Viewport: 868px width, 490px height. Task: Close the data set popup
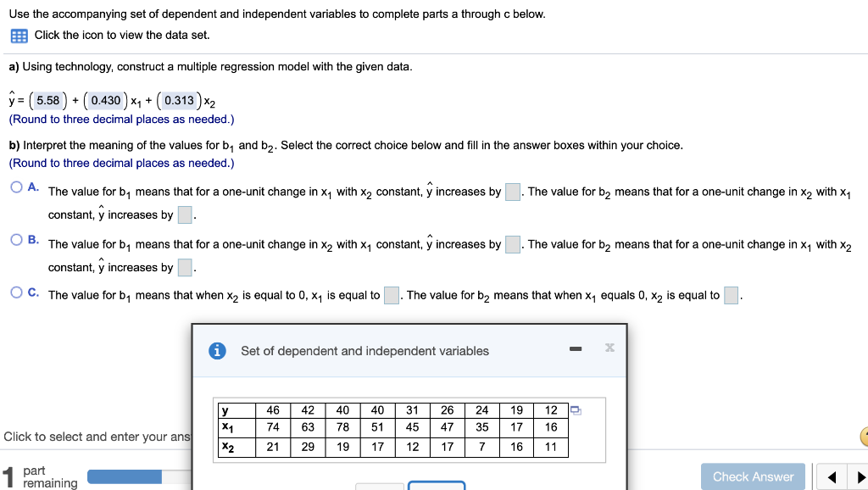(x=609, y=347)
